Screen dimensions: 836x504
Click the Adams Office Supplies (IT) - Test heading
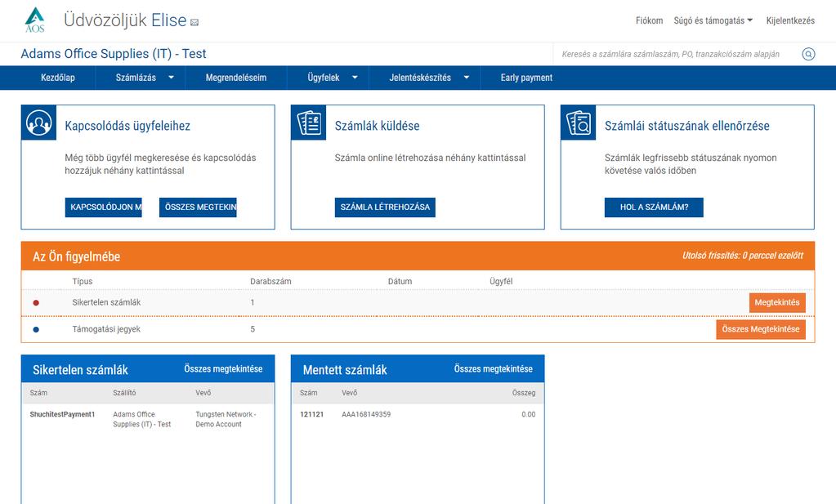(114, 54)
